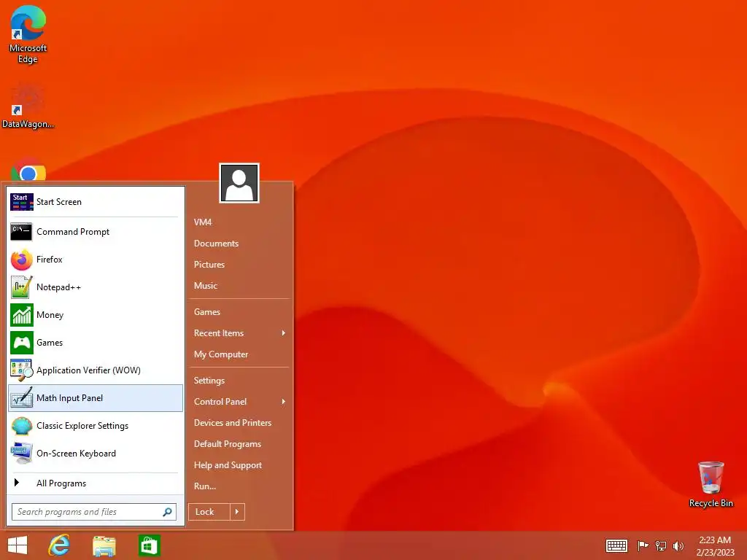Viewport: 747px width, 560px height.
Task: Open the shutdown options arrow beside Lock
Action: pos(237,512)
